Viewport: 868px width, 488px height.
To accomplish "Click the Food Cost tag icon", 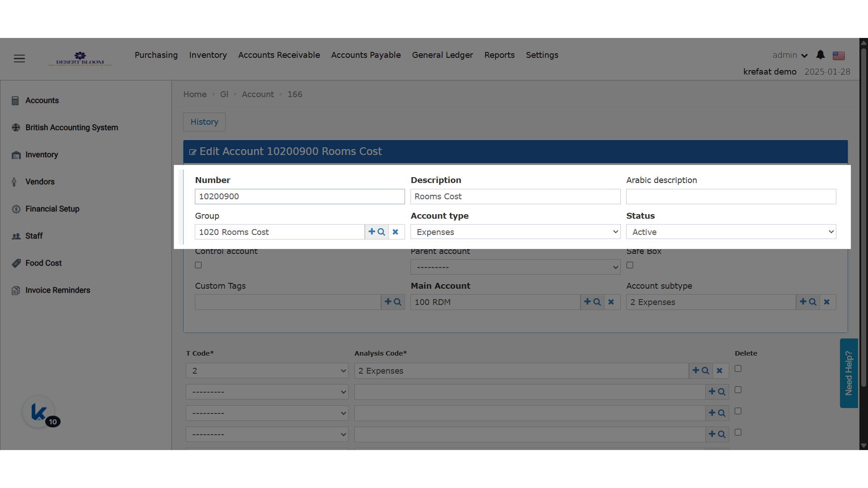I will (16, 263).
